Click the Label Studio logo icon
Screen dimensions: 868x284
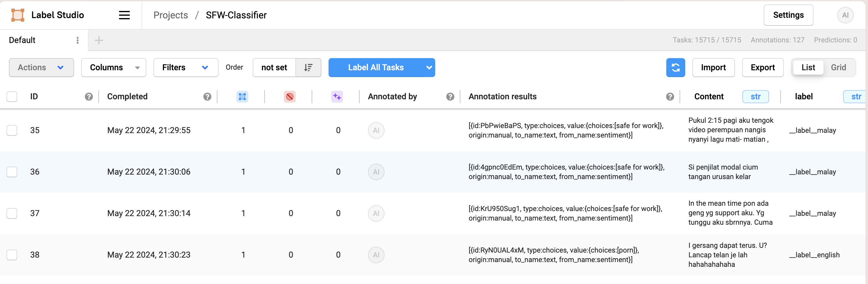17,15
